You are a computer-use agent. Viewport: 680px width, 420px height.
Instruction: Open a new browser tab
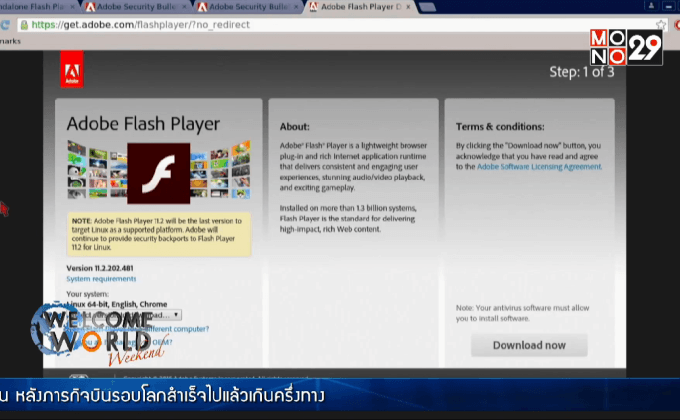click(x=428, y=7)
